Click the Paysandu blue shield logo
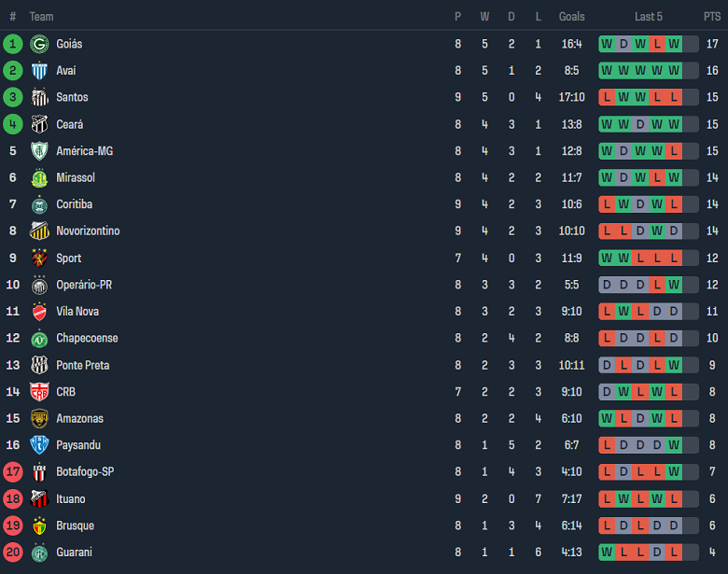The height and width of the screenshot is (574, 728). click(39, 446)
